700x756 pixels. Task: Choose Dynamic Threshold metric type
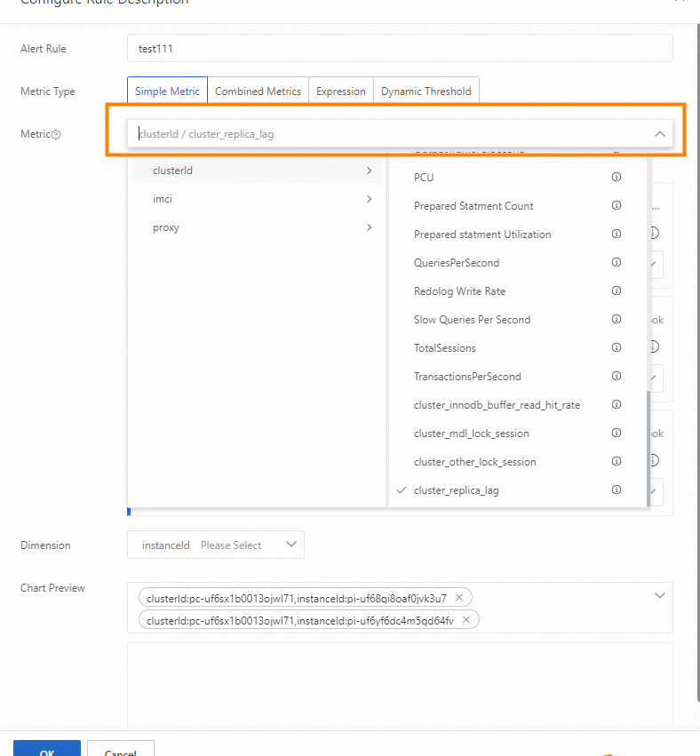[426, 92]
